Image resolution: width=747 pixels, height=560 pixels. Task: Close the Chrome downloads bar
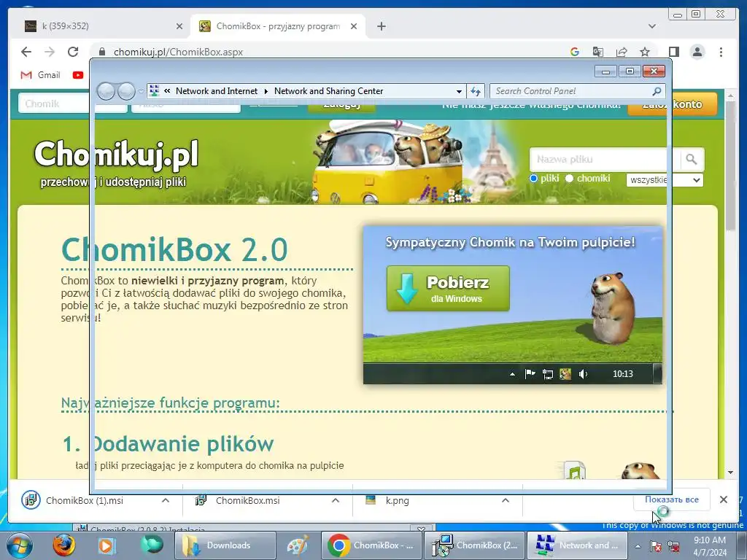(x=724, y=499)
